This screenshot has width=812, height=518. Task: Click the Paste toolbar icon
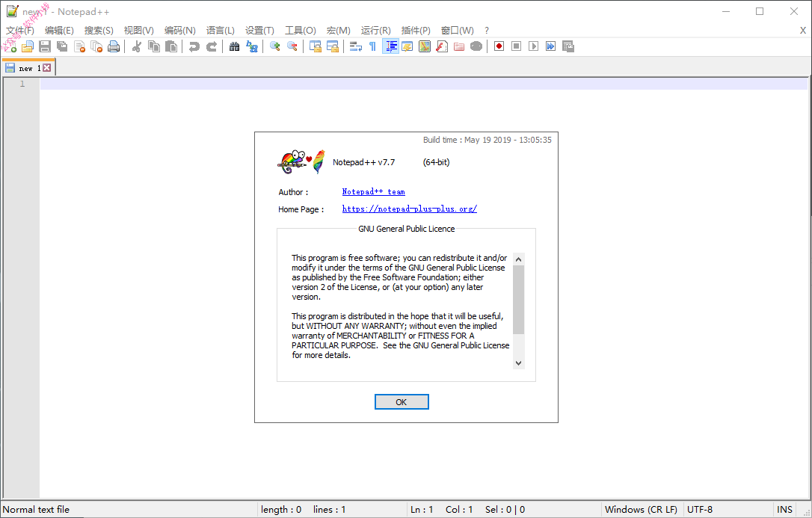click(171, 46)
